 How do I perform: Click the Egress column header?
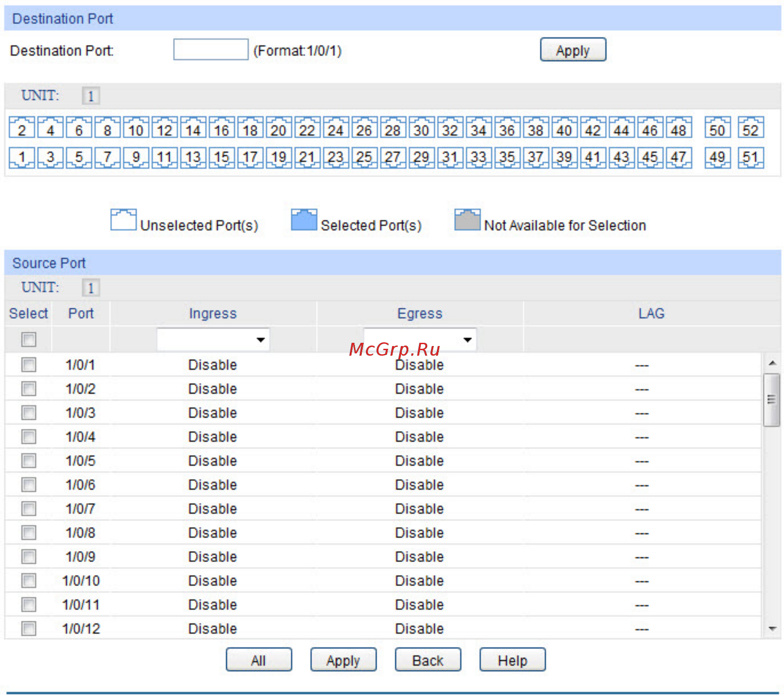pyautogui.click(x=420, y=313)
